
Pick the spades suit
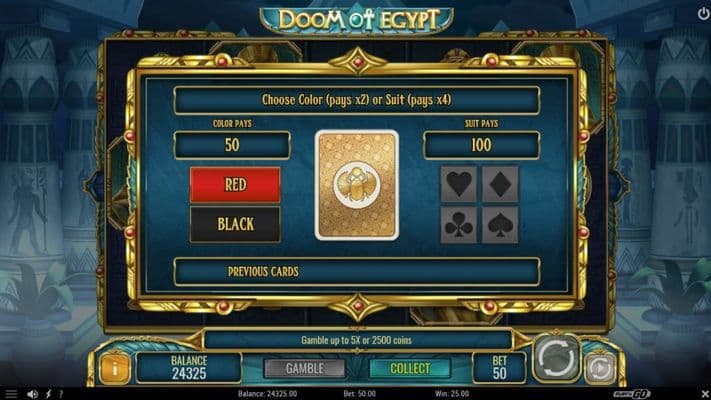point(500,225)
